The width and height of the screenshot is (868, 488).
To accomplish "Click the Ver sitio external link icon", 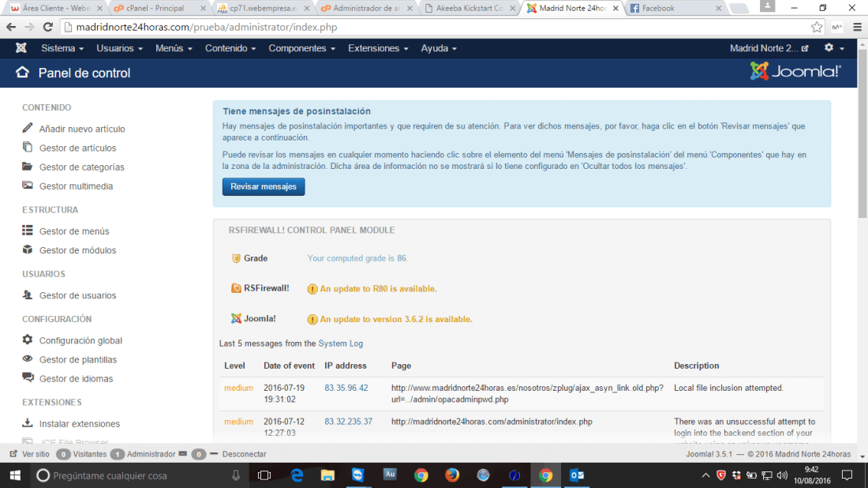I will coord(13,454).
